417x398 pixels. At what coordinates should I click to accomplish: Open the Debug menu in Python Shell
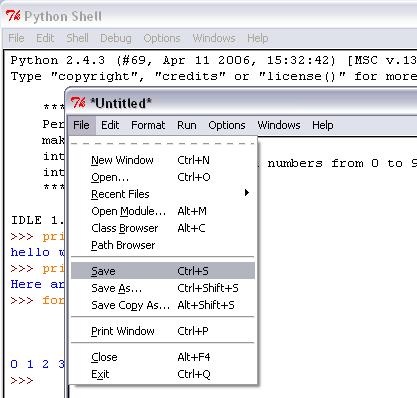click(x=116, y=38)
